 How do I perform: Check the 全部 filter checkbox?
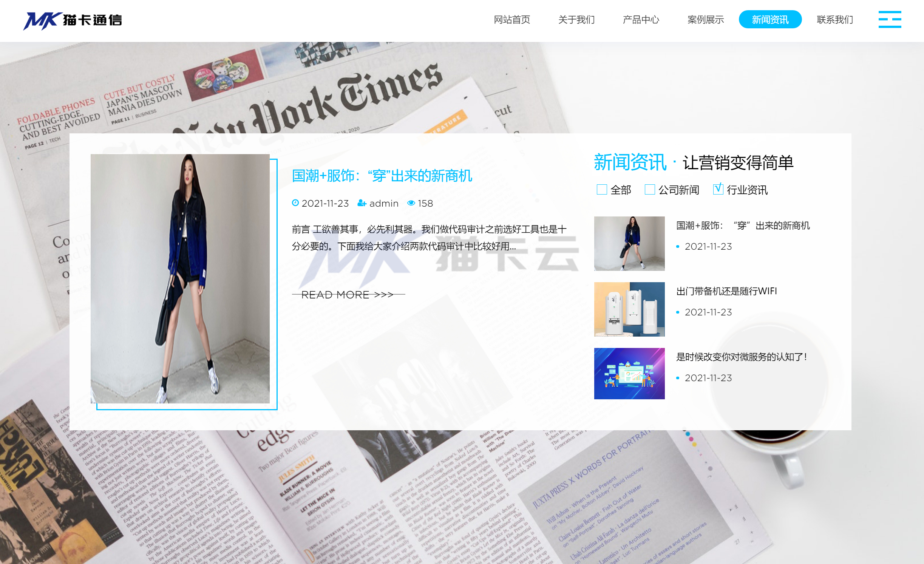pos(602,190)
